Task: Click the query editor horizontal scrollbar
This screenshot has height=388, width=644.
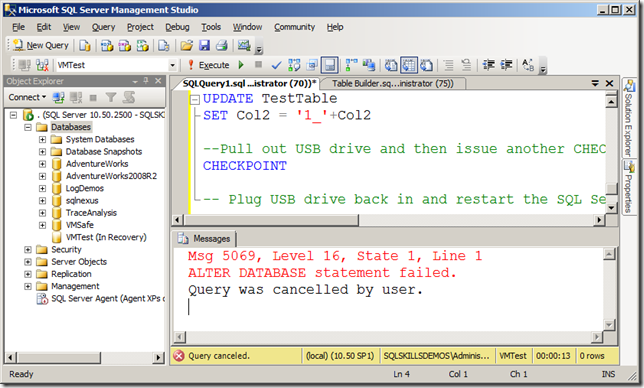Action: pos(388,220)
